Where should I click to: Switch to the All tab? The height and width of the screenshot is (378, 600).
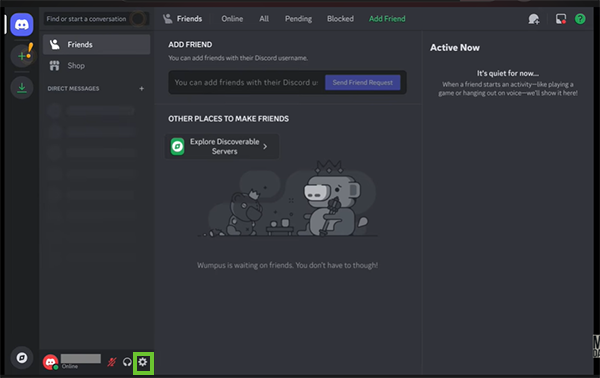(x=264, y=19)
